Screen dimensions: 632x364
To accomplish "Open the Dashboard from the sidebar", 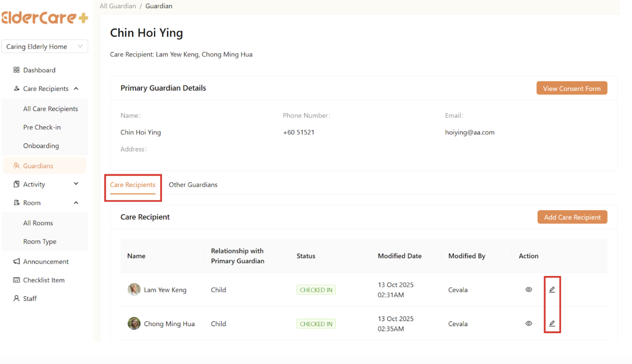I will [x=39, y=70].
